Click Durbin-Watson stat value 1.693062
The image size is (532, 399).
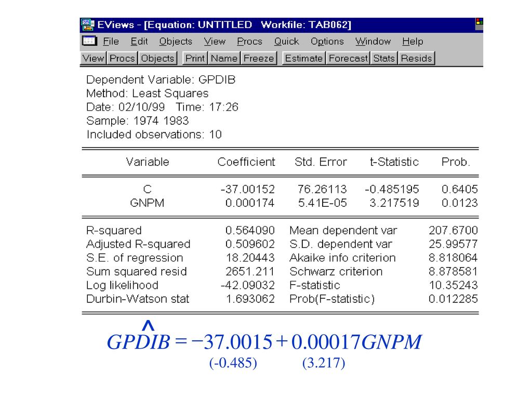(250, 299)
